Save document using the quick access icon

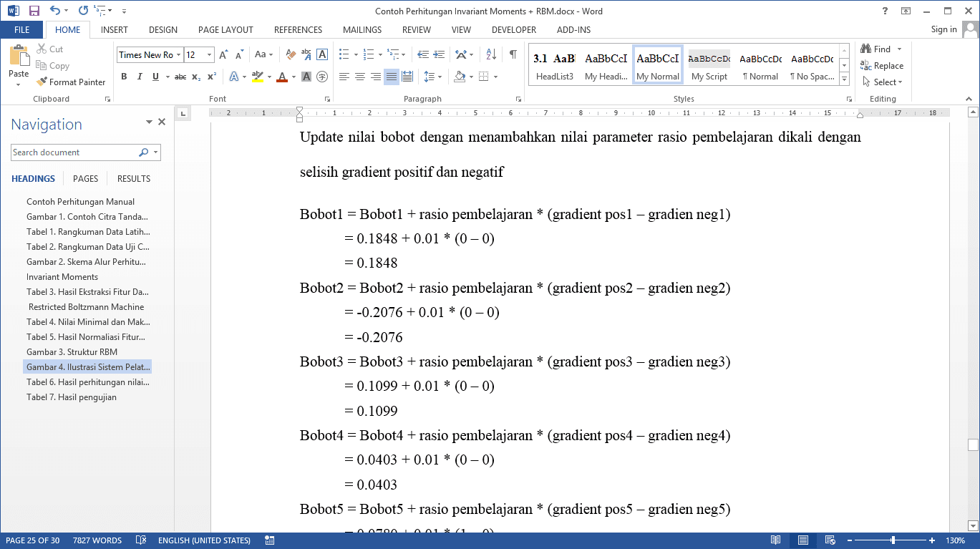[34, 11]
